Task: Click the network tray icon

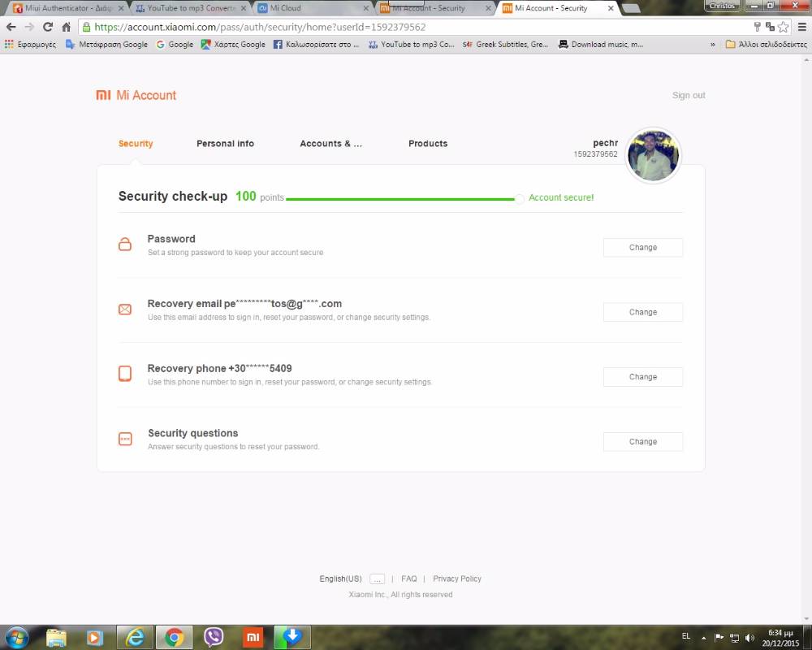Action: pyautogui.click(x=734, y=638)
